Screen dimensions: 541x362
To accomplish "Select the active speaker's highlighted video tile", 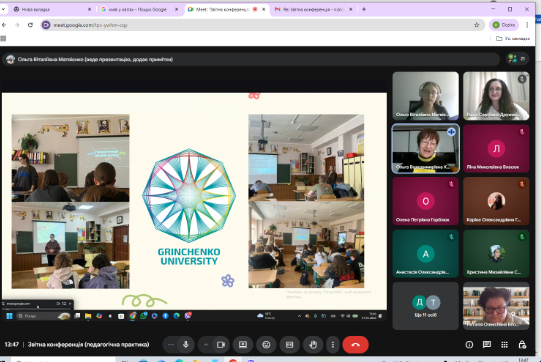I will pos(425,148).
